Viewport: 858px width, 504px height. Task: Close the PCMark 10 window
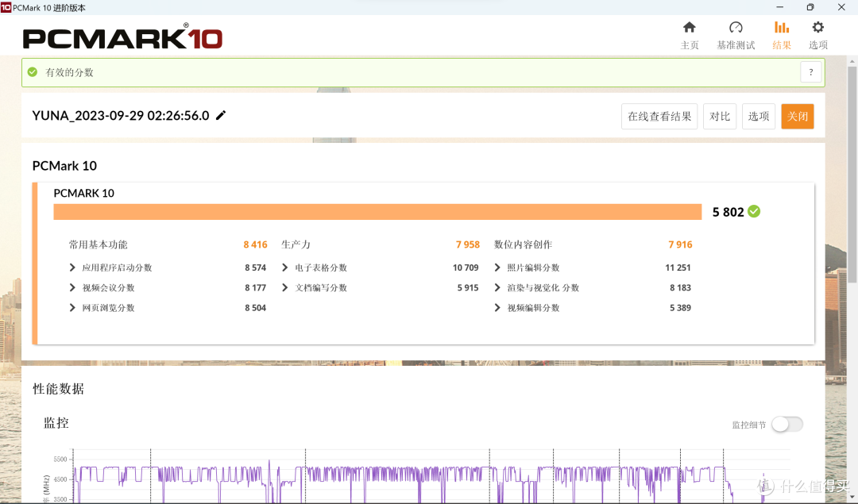coord(841,7)
